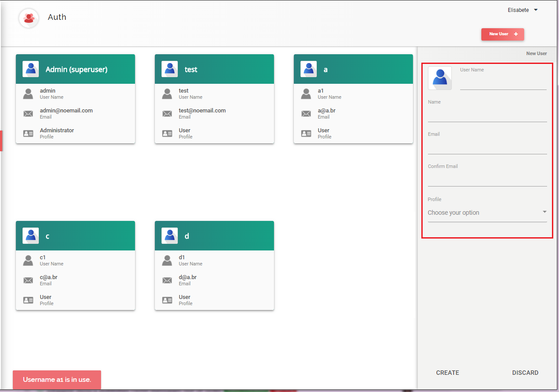
Task: Click the "Username a1 is in use" notification
Action: coord(56,380)
